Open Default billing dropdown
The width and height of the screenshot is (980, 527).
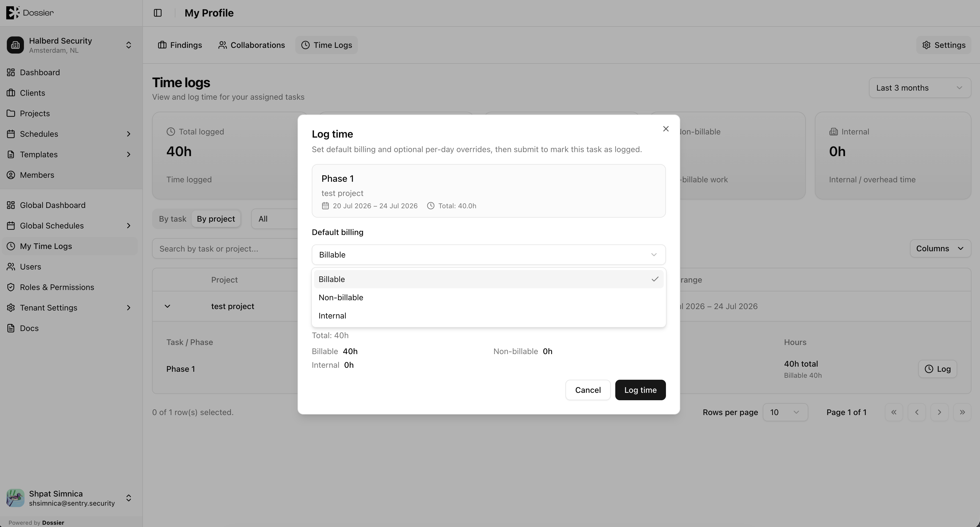point(489,255)
